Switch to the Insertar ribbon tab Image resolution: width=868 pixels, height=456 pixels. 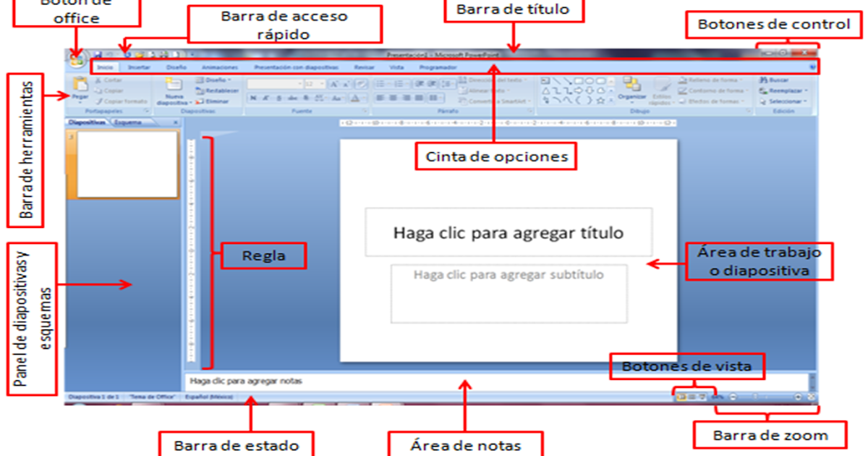coord(140,67)
